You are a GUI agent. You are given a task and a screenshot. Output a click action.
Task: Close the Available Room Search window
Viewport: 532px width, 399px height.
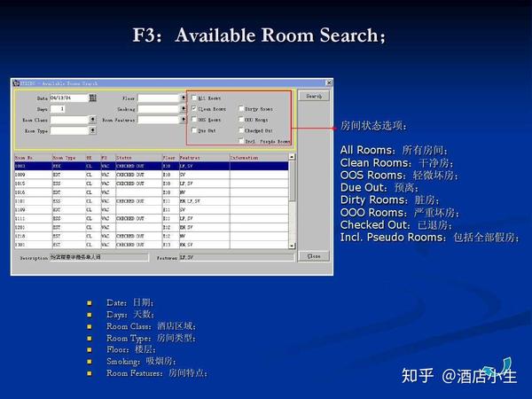tap(329, 82)
